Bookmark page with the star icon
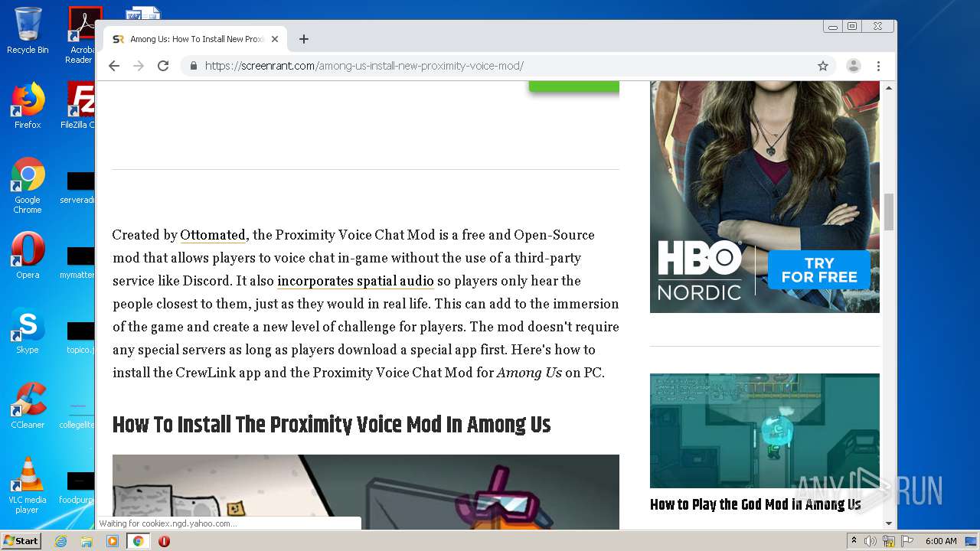The image size is (980, 551). [823, 66]
